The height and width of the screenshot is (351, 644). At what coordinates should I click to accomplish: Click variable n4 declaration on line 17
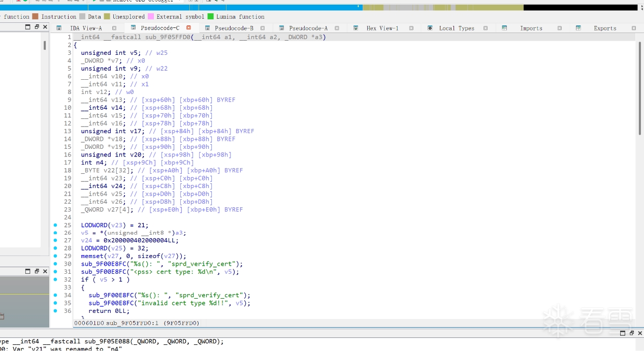[94, 163]
